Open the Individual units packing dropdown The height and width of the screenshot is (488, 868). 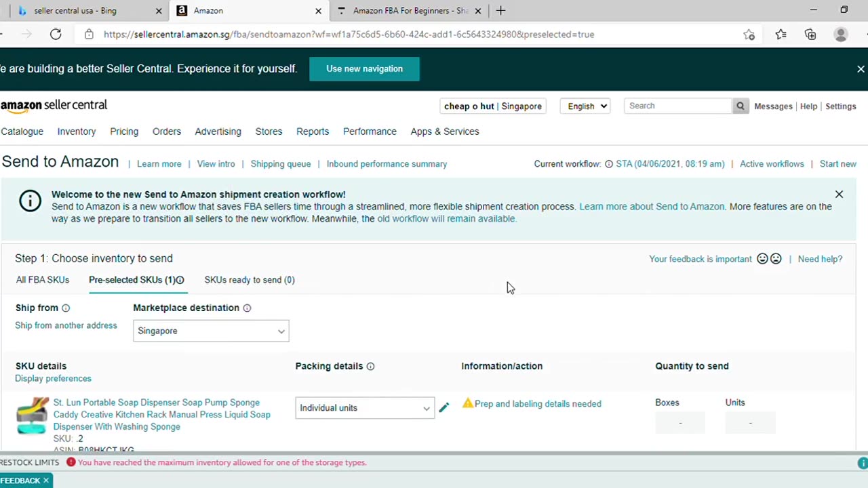(x=365, y=408)
